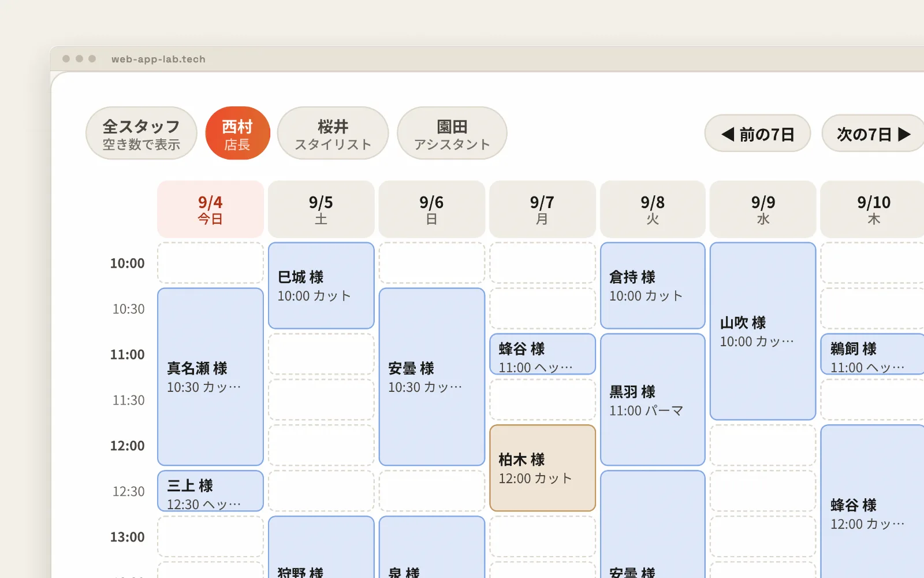This screenshot has height=578, width=924.
Task: Select empty 10:00 slot on 9/10
Action: [x=873, y=263]
